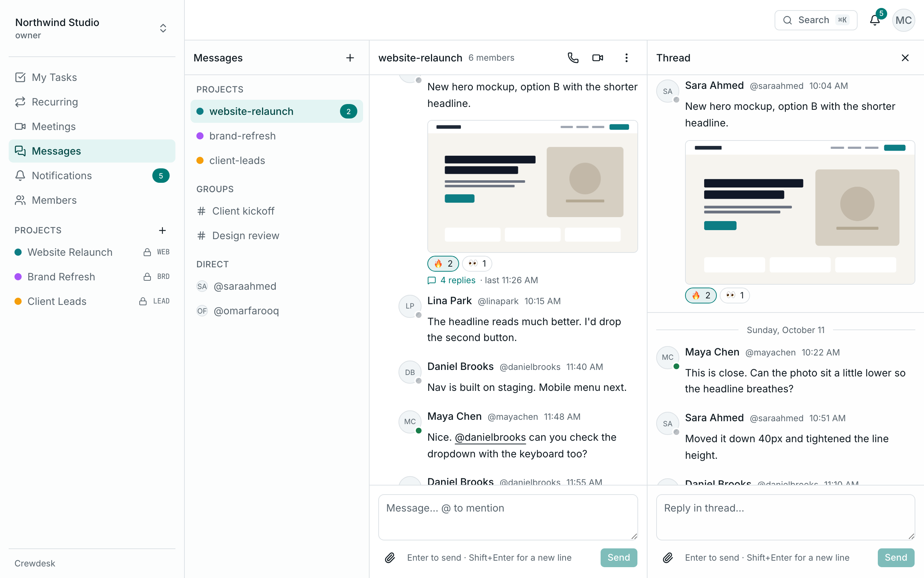Go to Recurring tasks
924x578 pixels.
click(x=92, y=102)
